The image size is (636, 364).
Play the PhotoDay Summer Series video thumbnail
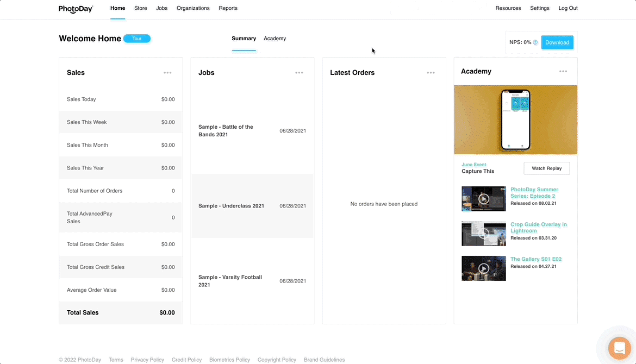click(483, 199)
